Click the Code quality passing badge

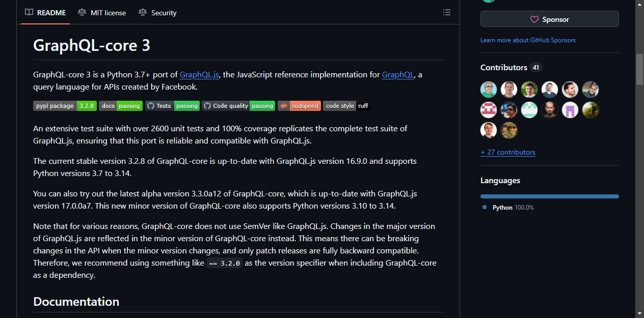(238, 106)
